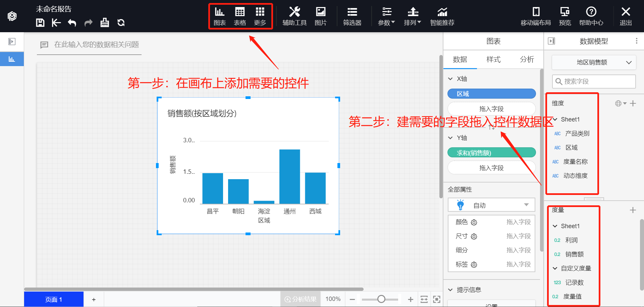The height and width of the screenshot is (307, 644).
Task: Insert a chart via 图表 toolbar icon
Action: pos(220,16)
